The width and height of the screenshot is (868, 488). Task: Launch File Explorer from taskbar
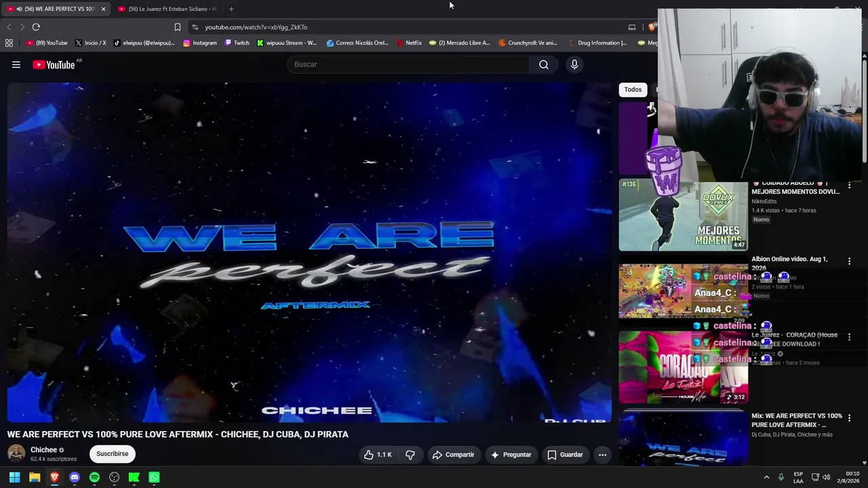click(x=35, y=477)
